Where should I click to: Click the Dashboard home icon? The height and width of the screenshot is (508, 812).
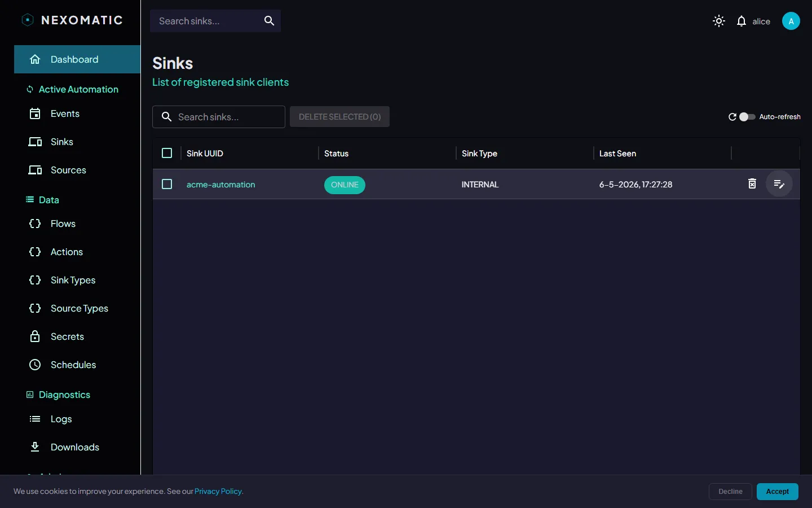[x=35, y=59]
